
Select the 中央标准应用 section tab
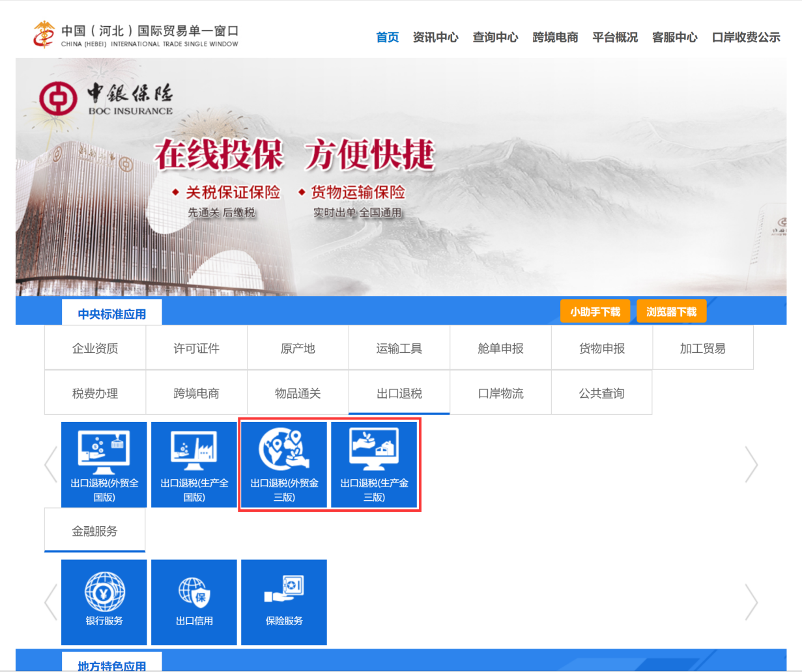coord(112,313)
